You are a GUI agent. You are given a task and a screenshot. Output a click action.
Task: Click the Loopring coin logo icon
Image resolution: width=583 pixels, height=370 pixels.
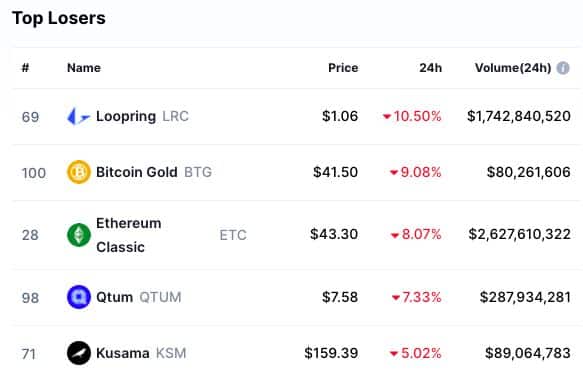pos(78,116)
